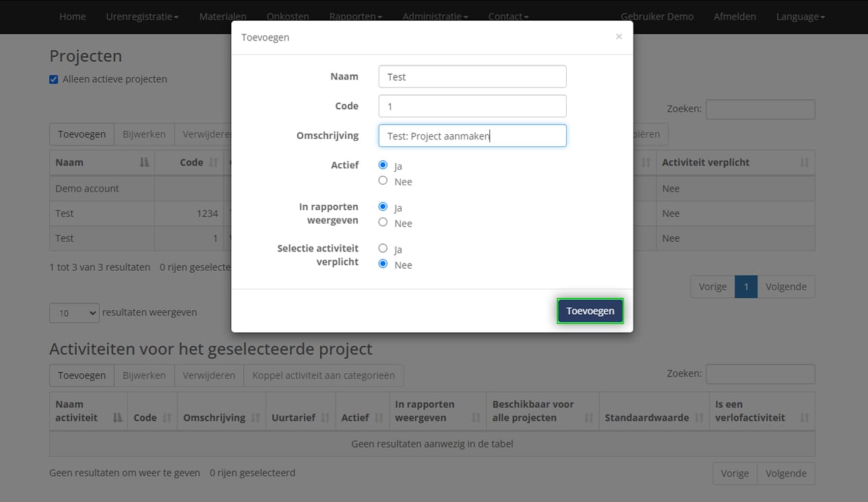Sort activities by Is een verlofactiviteit icon
The width and height of the screenshot is (868, 502).
coord(804,418)
